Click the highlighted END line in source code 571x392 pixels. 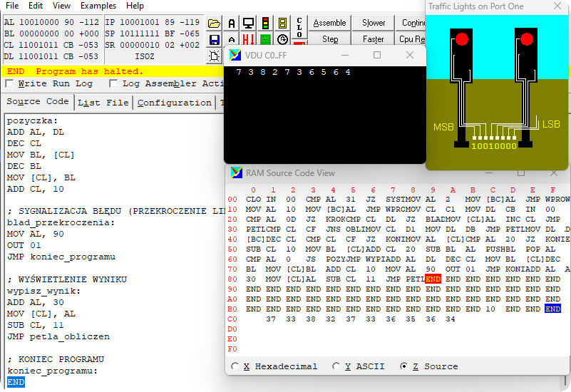pyautogui.click(x=16, y=383)
